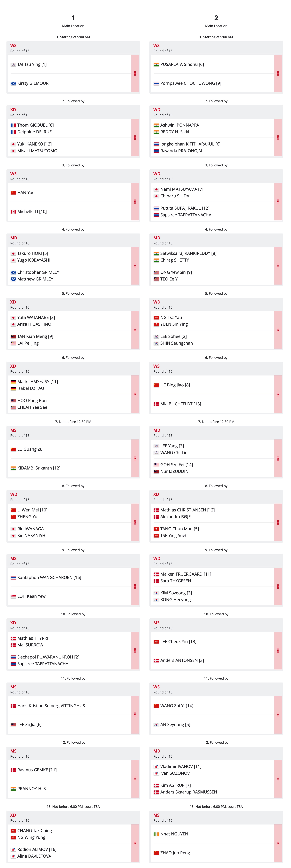Open H2H for TAI Tzu Ying match

pos(135,74)
